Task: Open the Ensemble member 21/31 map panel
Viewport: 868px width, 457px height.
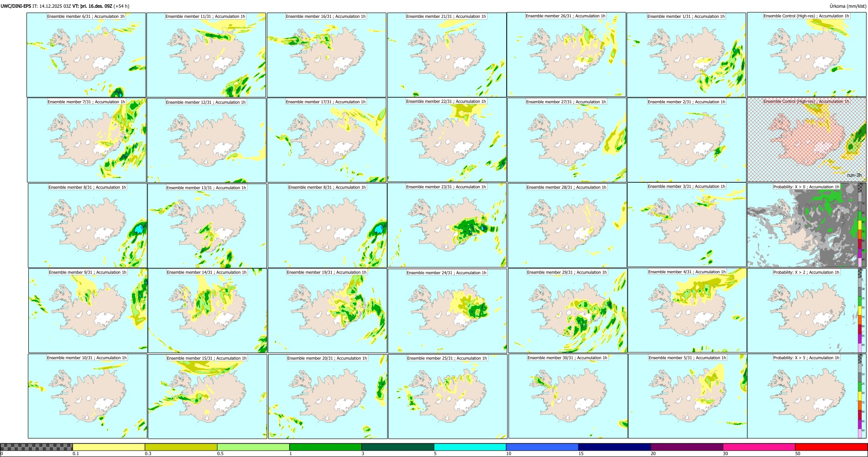Action: click(x=446, y=55)
